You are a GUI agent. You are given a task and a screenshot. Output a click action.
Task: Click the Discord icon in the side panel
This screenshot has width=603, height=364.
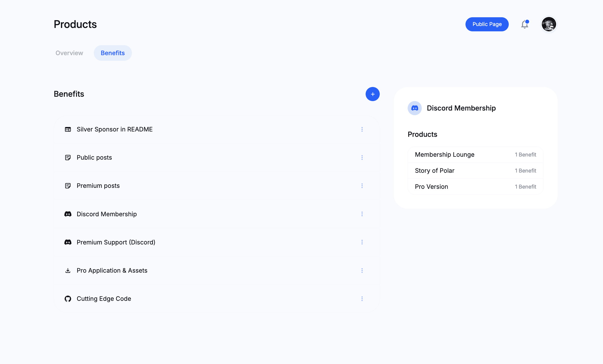click(414, 108)
